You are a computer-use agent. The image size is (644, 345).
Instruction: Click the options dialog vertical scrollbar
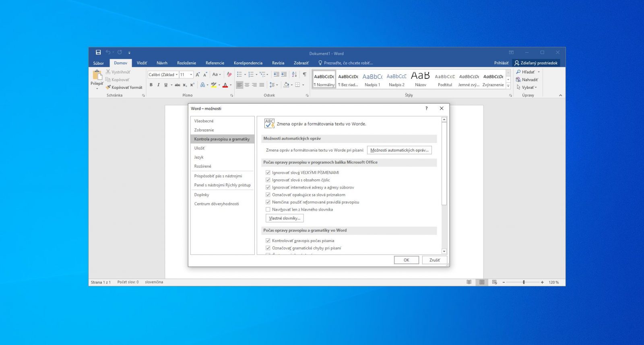coord(444,185)
